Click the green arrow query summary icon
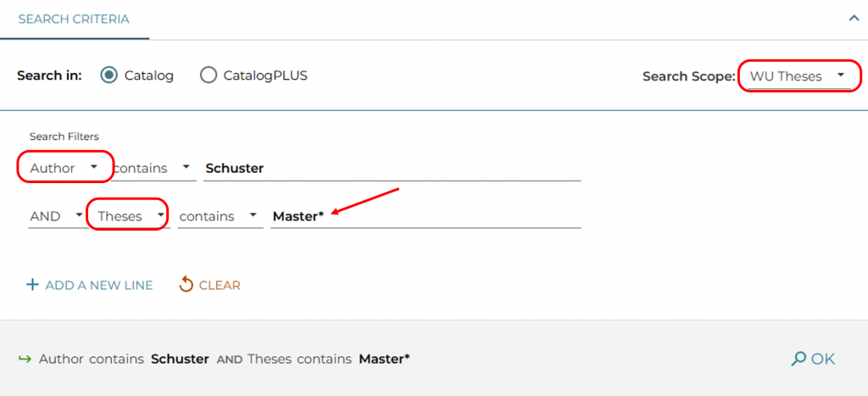 point(24,359)
